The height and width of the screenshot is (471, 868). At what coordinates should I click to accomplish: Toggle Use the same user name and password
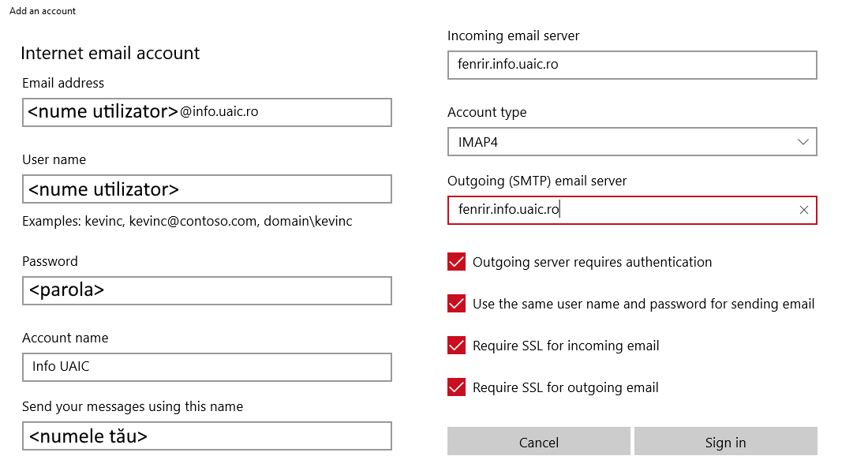click(x=456, y=304)
